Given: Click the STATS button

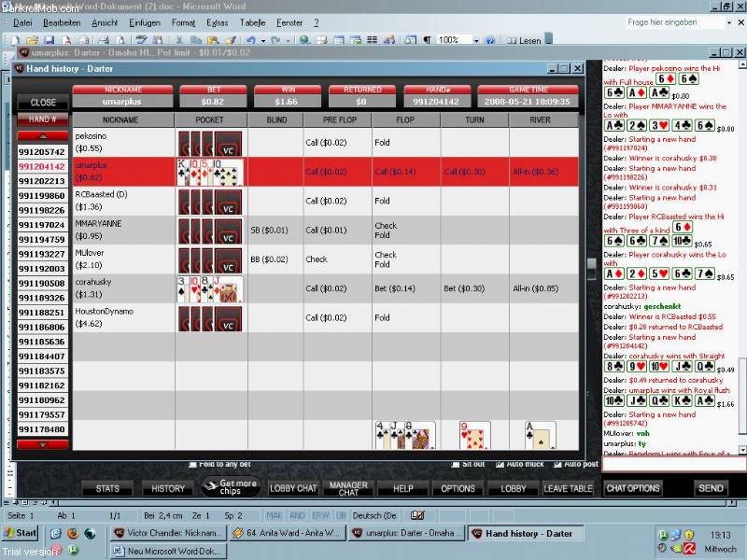Looking at the screenshot, I should 107,488.
